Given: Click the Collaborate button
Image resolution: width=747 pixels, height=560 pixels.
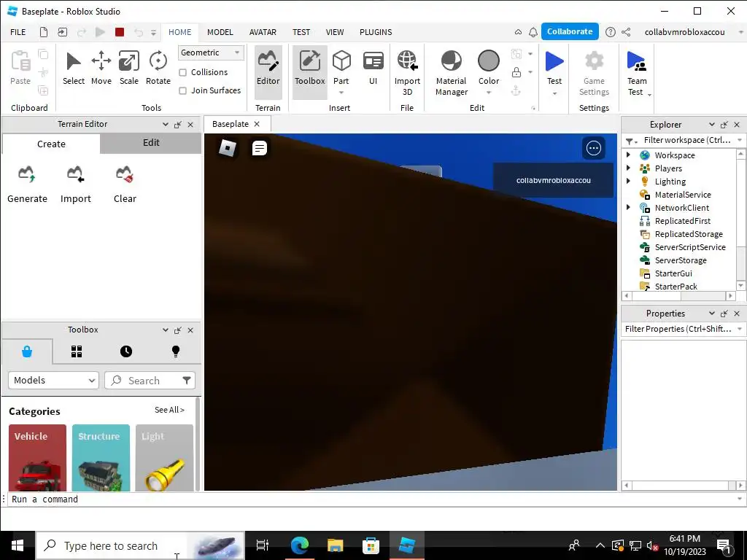Looking at the screenshot, I should [570, 31].
